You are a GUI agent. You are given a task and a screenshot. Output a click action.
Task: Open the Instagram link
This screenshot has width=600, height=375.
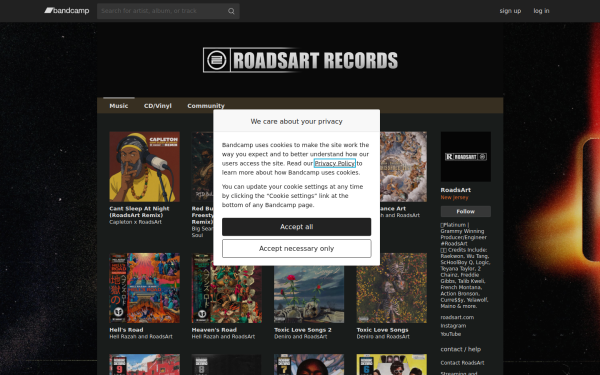point(453,326)
